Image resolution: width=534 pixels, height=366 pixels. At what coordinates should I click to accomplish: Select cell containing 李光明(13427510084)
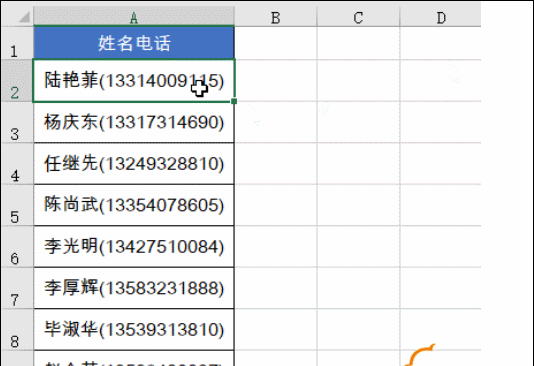tap(134, 246)
